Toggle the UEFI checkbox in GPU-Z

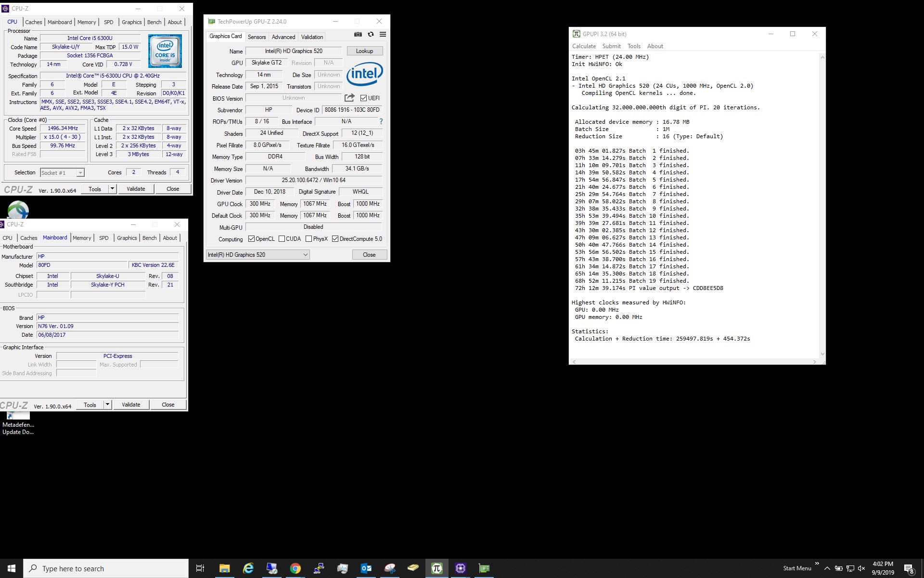[x=363, y=98]
